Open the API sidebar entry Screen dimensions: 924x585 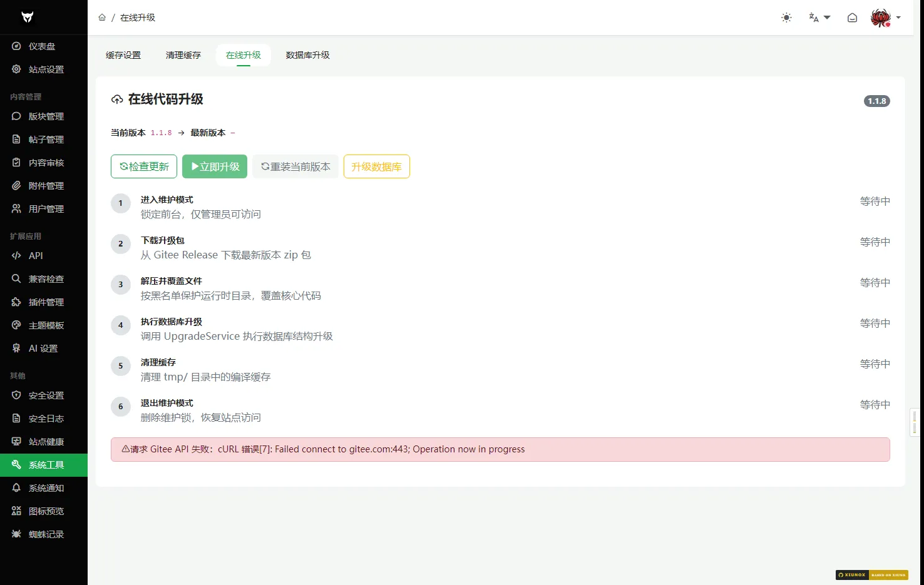click(44, 256)
